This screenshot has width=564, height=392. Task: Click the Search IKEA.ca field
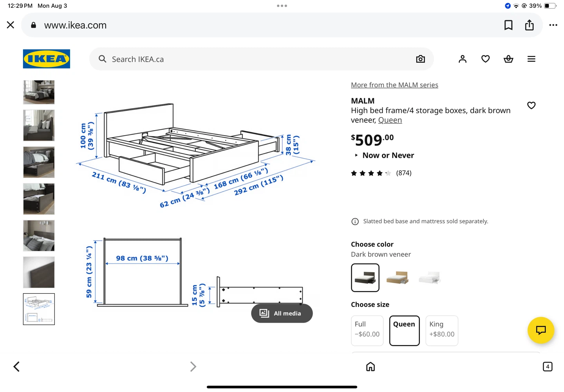click(x=262, y=59)
